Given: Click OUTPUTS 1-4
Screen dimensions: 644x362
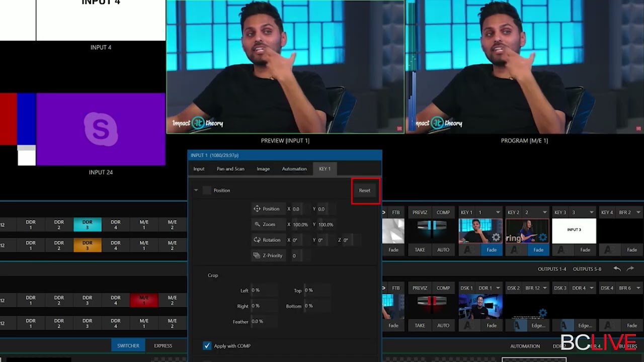Looking at the screenshot, I should [552, 269].
